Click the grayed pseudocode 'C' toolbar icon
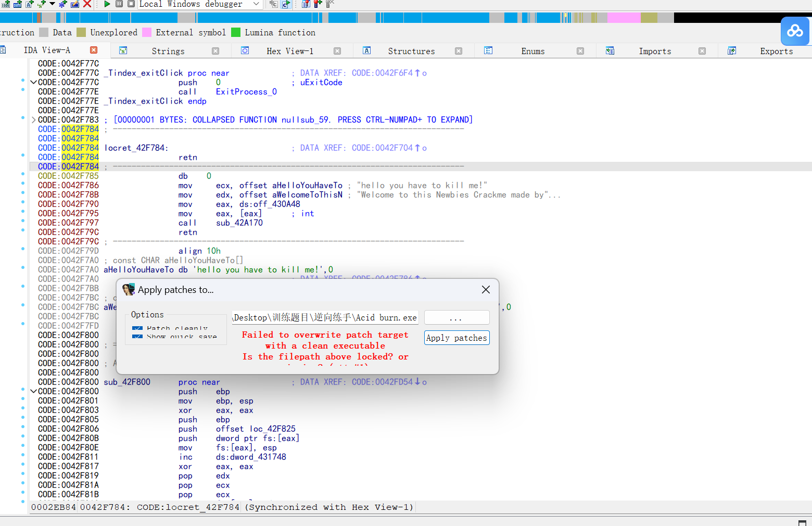The height and width of the screenshot is (526, 812). (274, 4)
